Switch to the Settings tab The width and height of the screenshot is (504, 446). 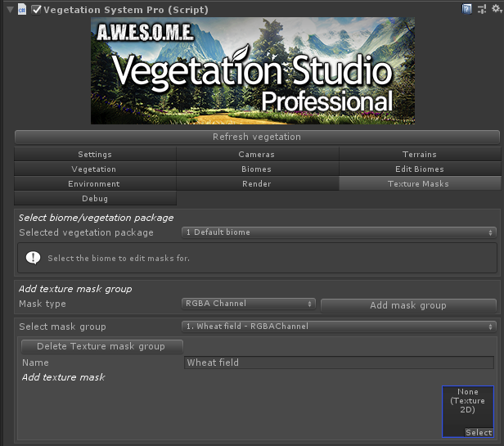[x=95, y=155]
